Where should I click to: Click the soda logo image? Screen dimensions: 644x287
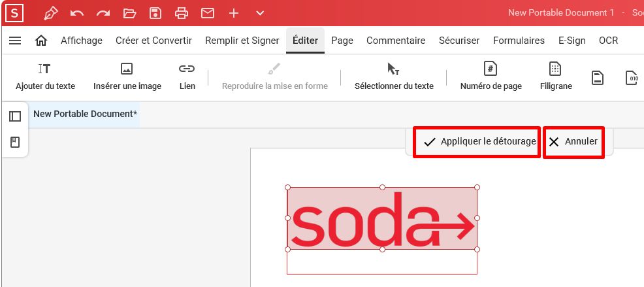[382, 219]
